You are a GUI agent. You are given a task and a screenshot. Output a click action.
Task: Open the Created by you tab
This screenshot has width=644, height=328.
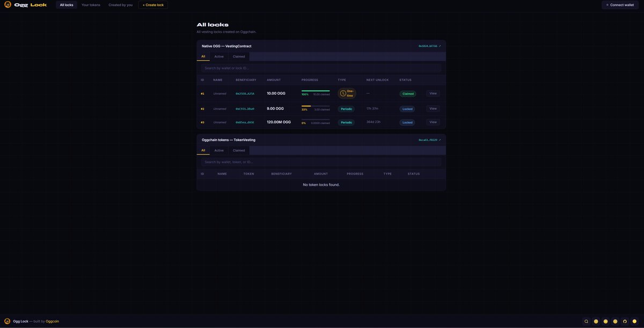click(120, 5)
